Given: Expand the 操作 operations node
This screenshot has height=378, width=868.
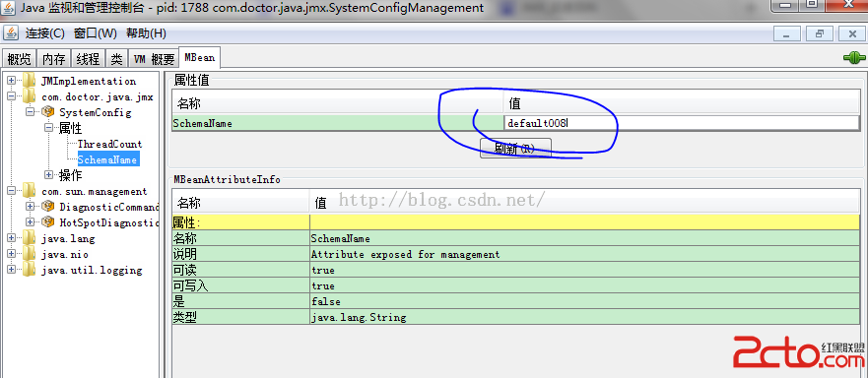Looking at the screenshot, I should [x=48, y=175].
